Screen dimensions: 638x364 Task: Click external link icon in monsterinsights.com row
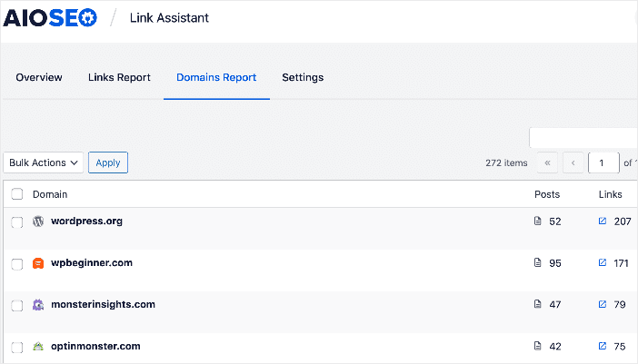603,304
